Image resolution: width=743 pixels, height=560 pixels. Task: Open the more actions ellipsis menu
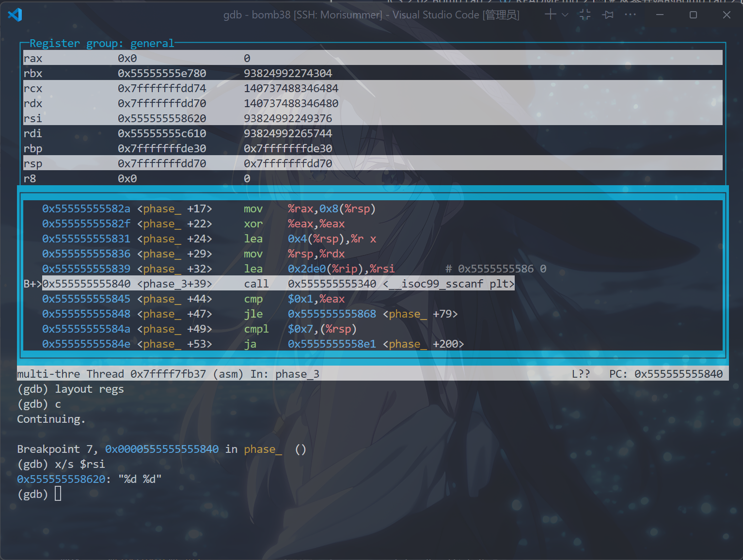click(630, 15)
